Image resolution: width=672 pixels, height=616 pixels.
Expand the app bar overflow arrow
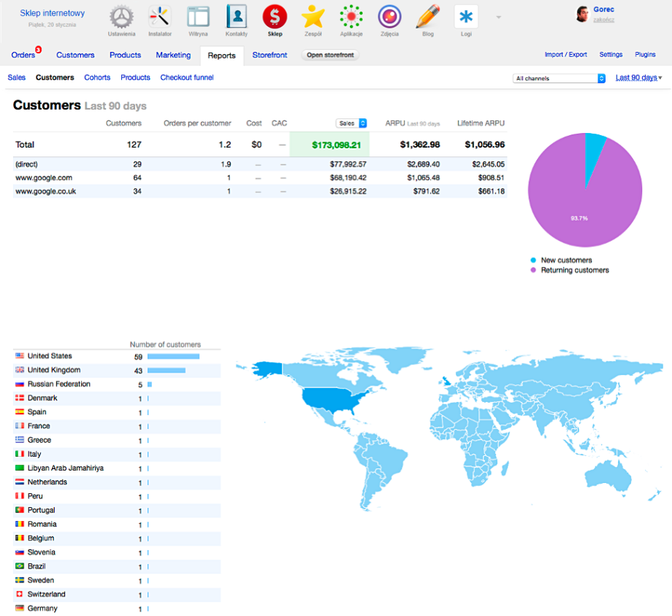pos(499,17)
